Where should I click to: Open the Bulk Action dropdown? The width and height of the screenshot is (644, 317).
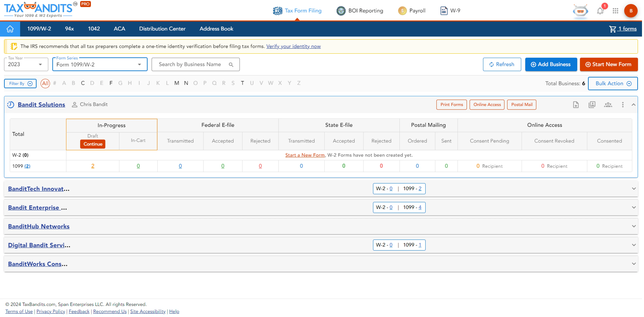pos(612,84)
